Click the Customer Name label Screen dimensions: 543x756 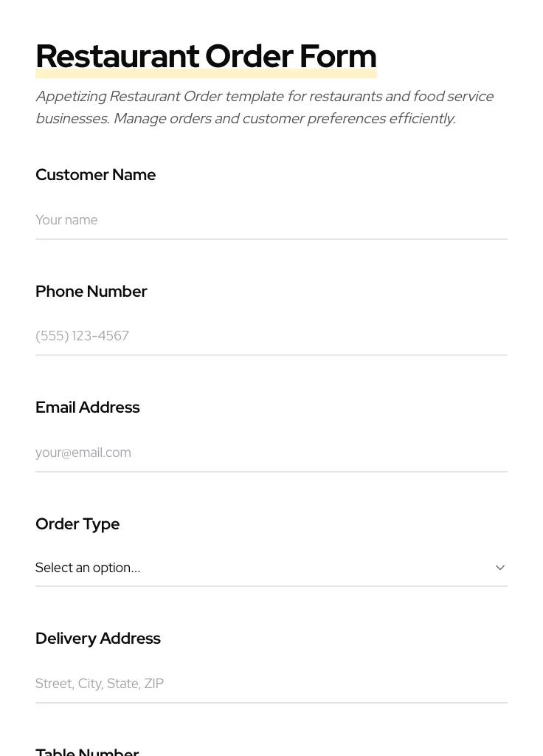(95, 175)
